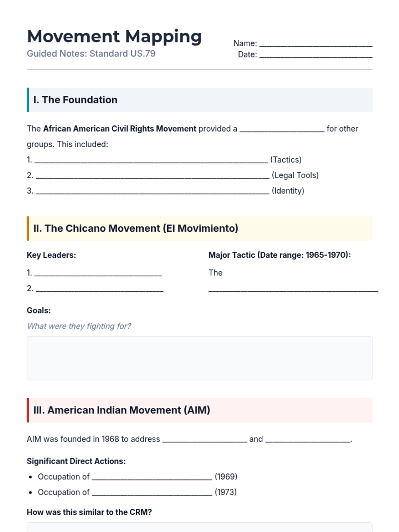Click the Major Tactic answer line
399x532 pixels.
[x=293, y=289]
